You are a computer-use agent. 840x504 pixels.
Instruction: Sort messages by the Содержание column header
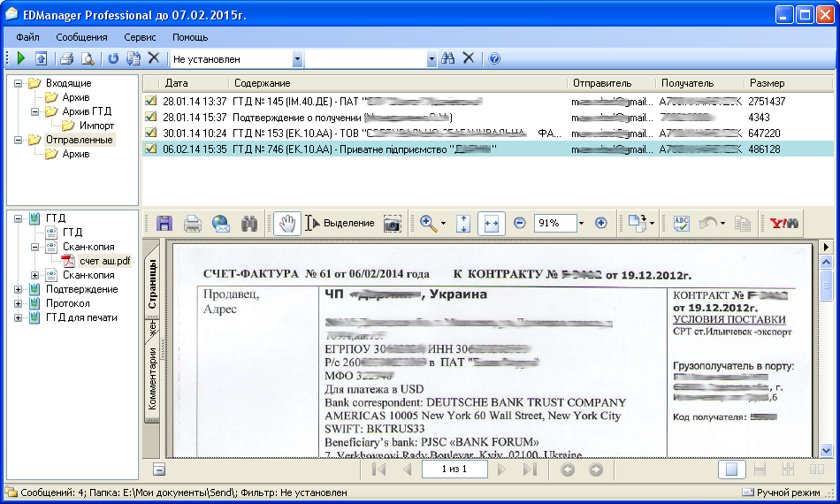point(398,83)
